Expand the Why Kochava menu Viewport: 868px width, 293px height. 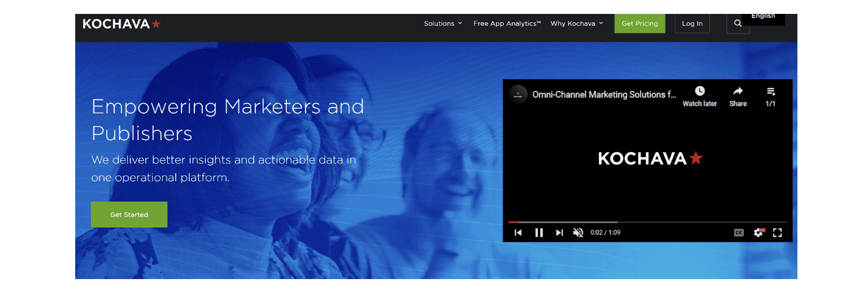tap(576, 24)
